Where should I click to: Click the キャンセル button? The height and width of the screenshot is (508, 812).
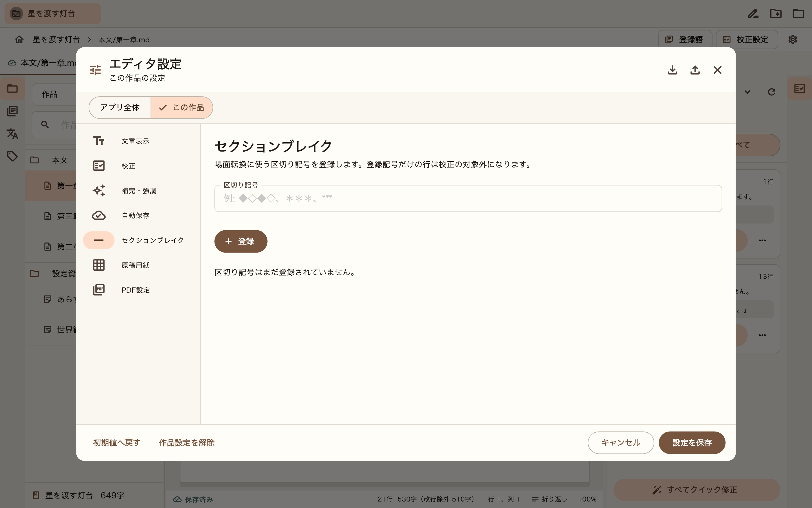[621, 443]
